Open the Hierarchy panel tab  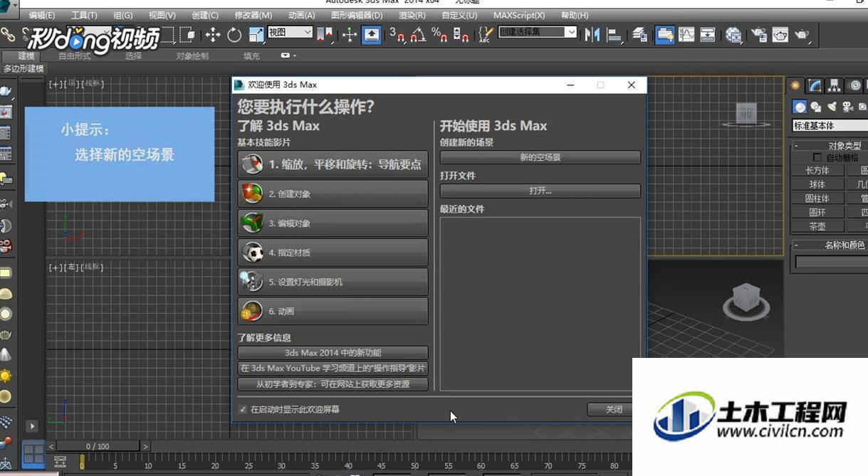click(835, 85)
